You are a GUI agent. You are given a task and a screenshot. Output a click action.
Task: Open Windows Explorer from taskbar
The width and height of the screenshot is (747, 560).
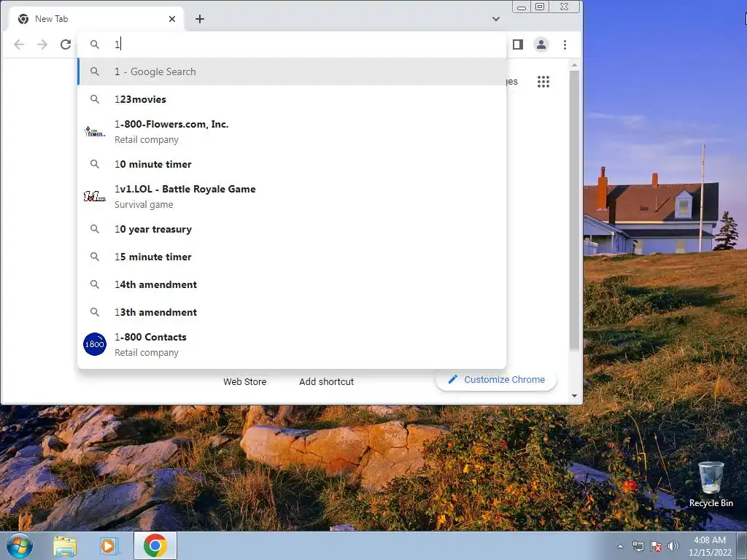click(65, 546)
